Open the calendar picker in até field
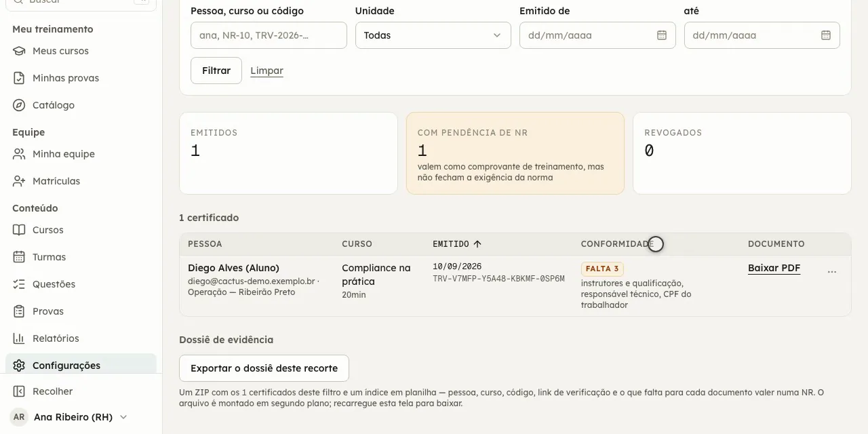The height and width of the screenshot is (434, 868). [826, 35]
